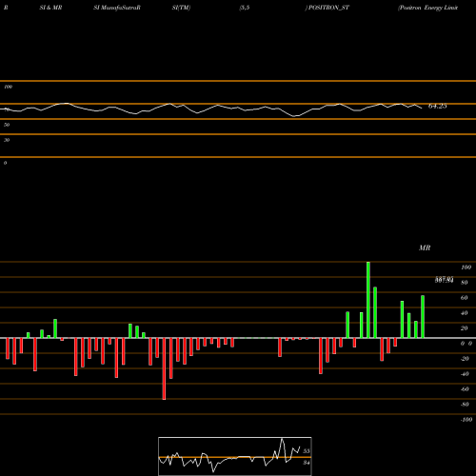Click the -40 label on MR axis

(x=465, y=374)
